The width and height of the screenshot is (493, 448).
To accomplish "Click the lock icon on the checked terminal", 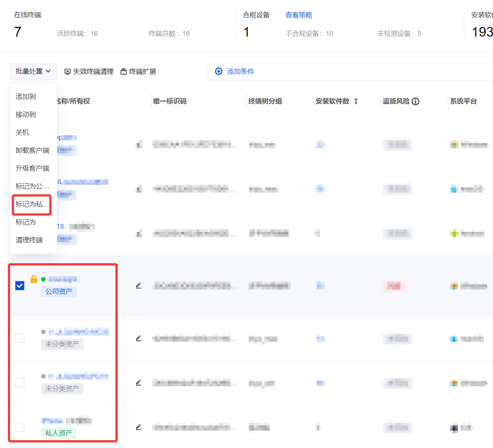I will pos(34,279).
